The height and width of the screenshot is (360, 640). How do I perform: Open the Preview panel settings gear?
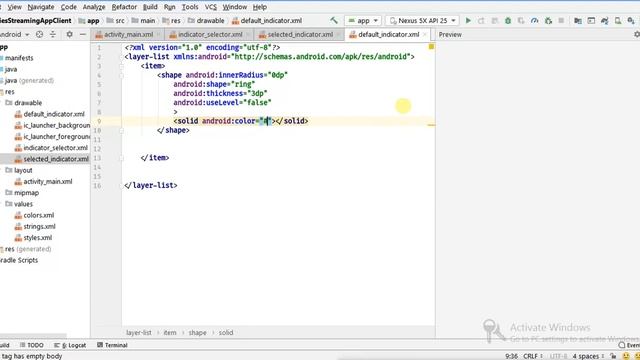637,35
